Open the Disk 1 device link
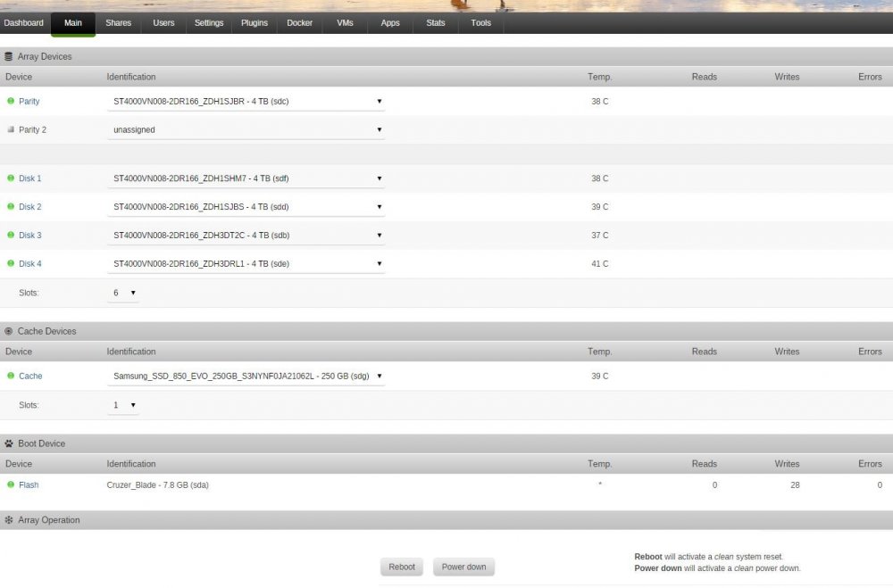The height and width of the screenshot is (588, 893). [30, 178]
